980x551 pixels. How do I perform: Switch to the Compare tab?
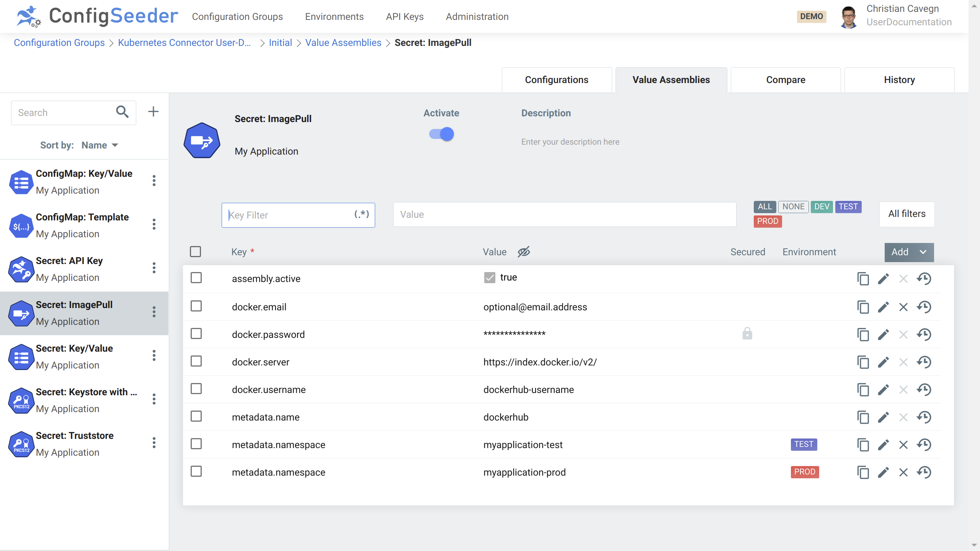tap(786, 80)
